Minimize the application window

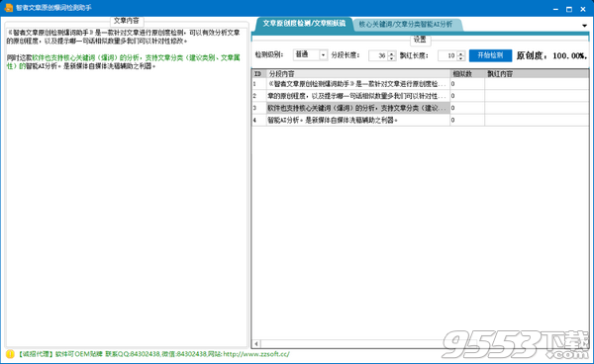pyautogui.click(x=555, y=9)
